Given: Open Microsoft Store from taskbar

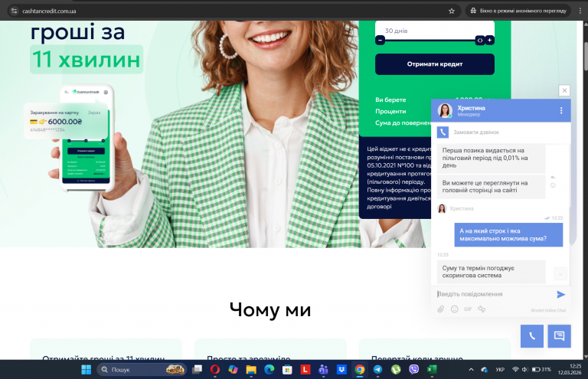Looking at the screenshot, I should [287, 370].
